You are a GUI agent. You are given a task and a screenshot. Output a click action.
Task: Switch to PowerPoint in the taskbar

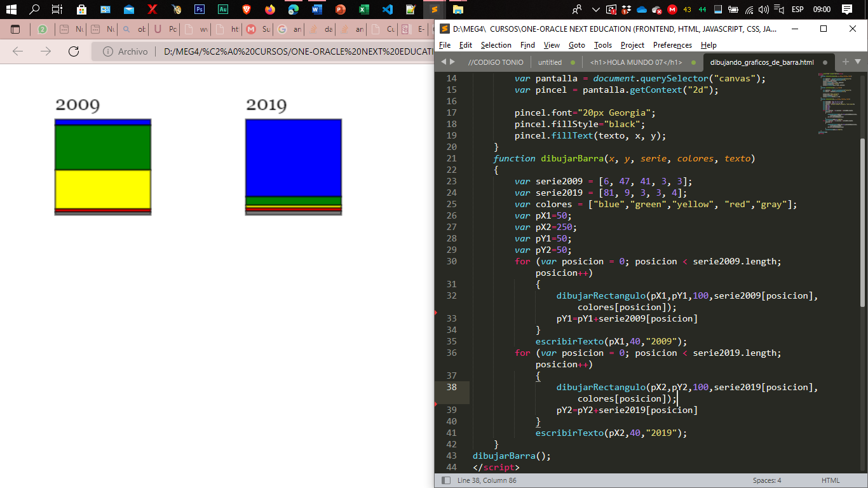click(x=340, y=10)
